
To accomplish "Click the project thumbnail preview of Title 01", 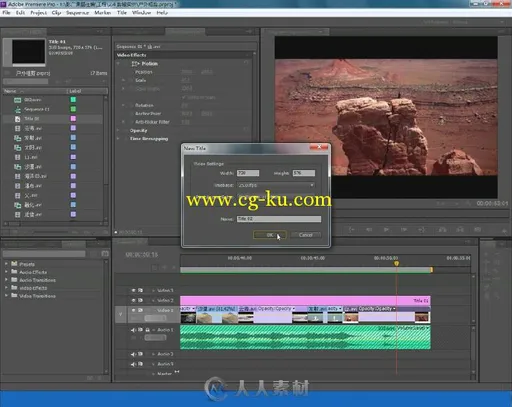I will pyautogui.click(x=29, y=51).
